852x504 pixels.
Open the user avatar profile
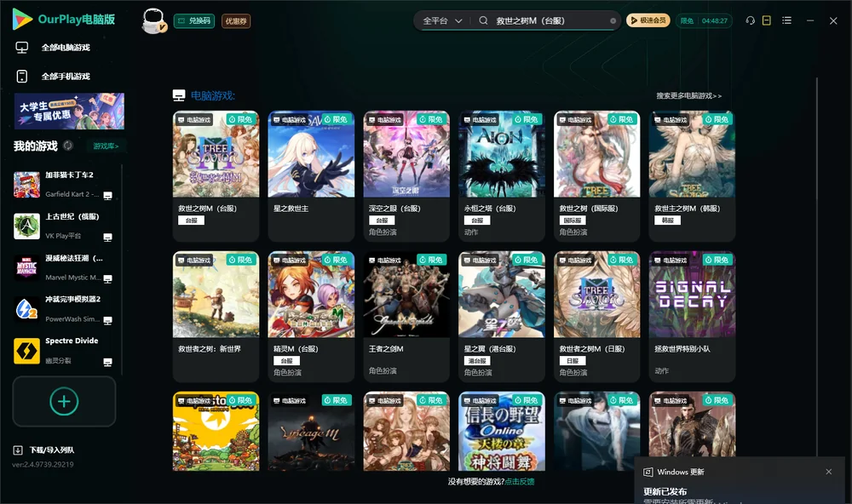tap(153, 20)
